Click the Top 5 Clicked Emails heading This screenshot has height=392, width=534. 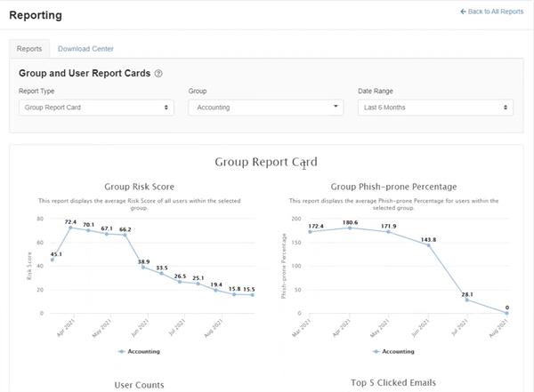pyautogui.click(x=393, y=382)
